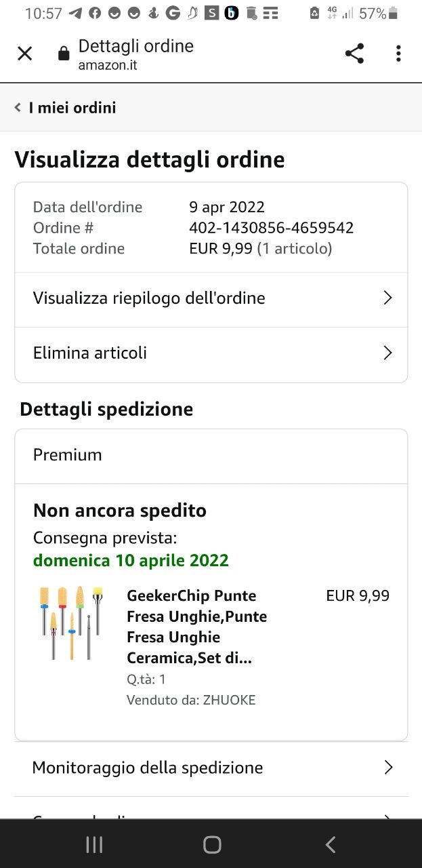Image resolution: width=422 pixels, height=868 pixels.
Task: Tap the order number 402-1430856-4659542
Action: tap(271, 228)
